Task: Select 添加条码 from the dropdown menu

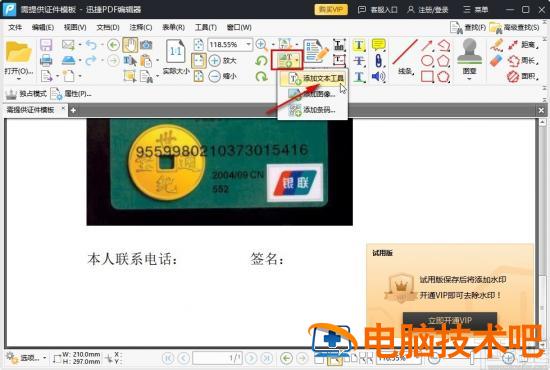Action: (313, 110)
